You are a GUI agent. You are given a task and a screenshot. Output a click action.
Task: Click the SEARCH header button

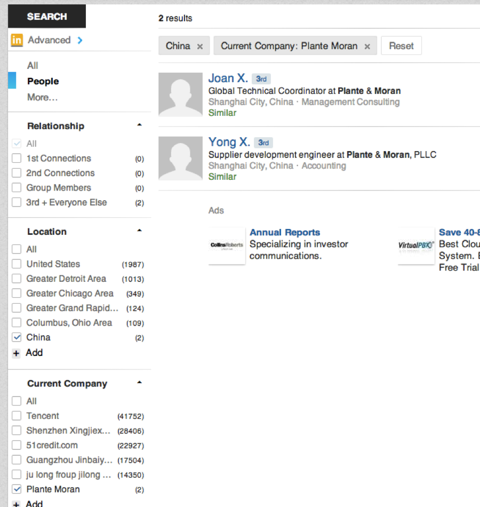[47, 16]
